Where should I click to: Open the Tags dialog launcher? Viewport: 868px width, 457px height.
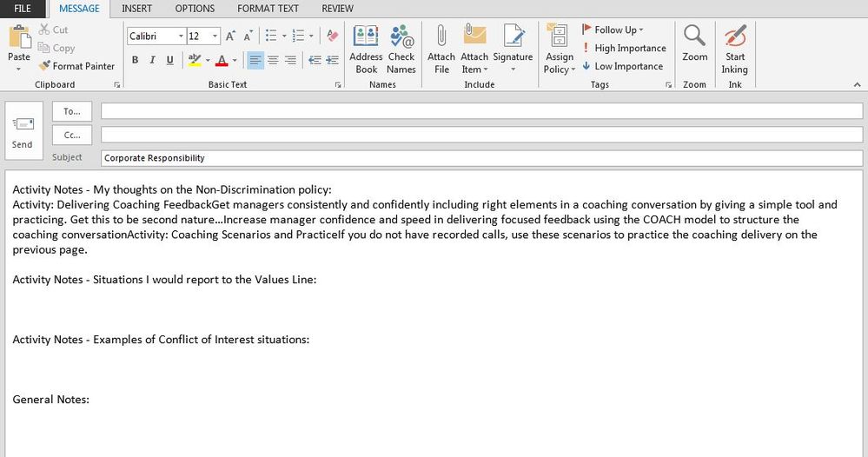tap(668, 84)
